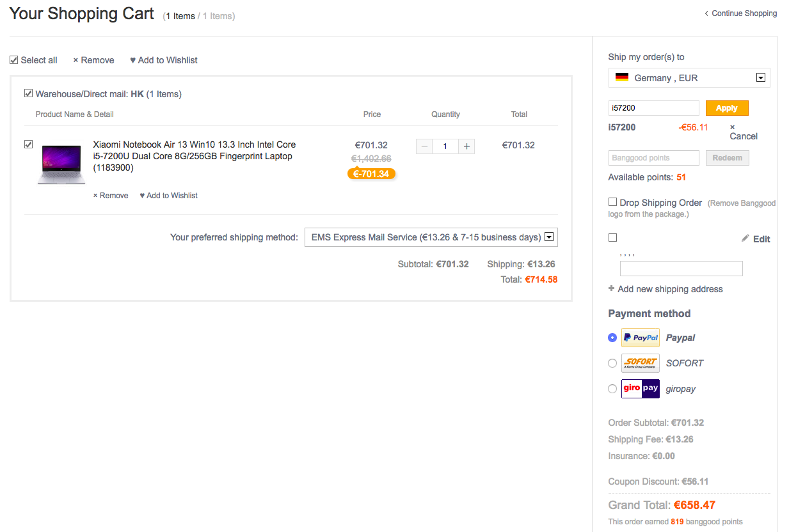789x532 pixels.
Task: Click the Redeem points button
Action: 727,158
